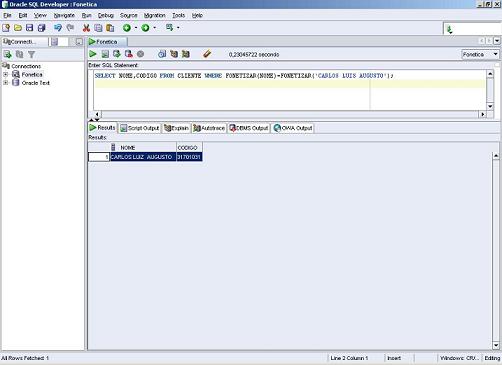Open the Migration menu

[154, 15]
